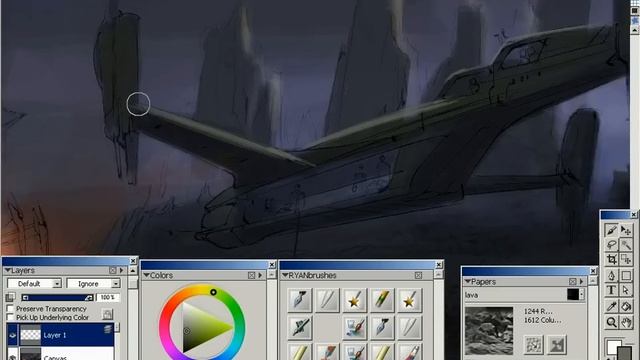Click the lava paper texture preview
This screenshot has height=360, width=640.
489,331
